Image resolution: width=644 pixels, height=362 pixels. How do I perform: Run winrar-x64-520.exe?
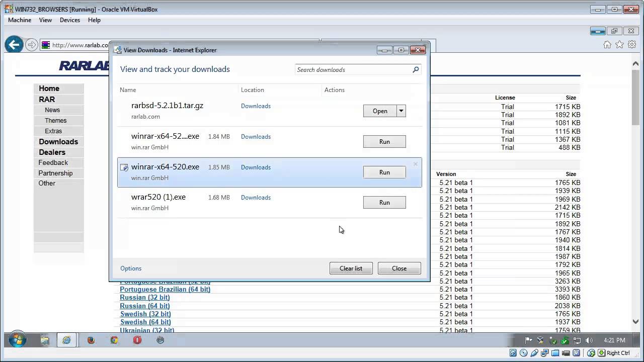(384, 172)
